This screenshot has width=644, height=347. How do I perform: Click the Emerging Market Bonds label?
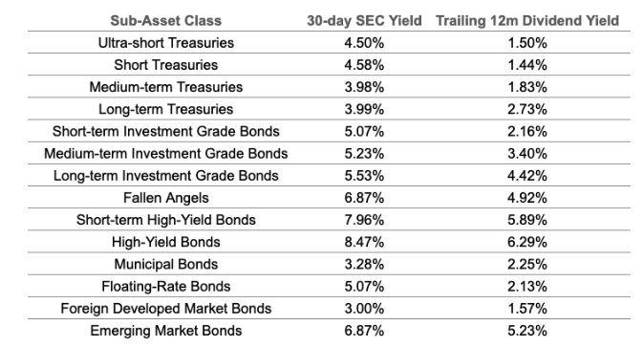(166, 331)
